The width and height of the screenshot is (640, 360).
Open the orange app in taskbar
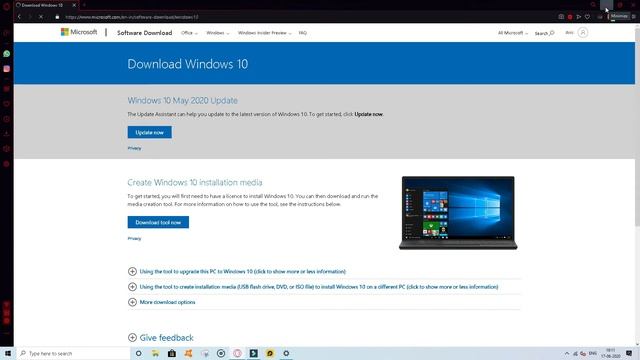[188, 353]
